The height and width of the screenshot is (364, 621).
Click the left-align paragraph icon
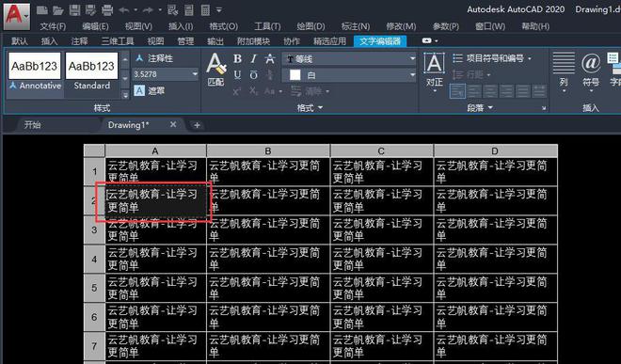click(x=474, y=91)
